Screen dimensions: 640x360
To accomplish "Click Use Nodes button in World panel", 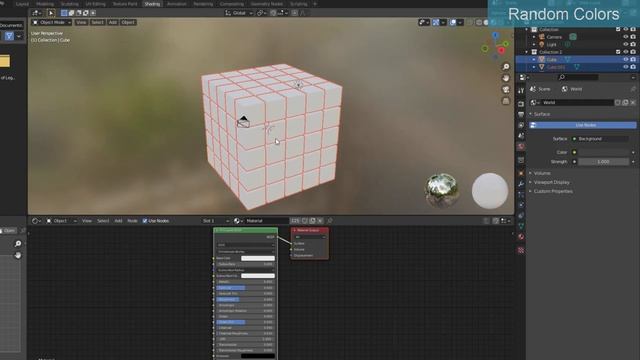I will coord(583,125).
